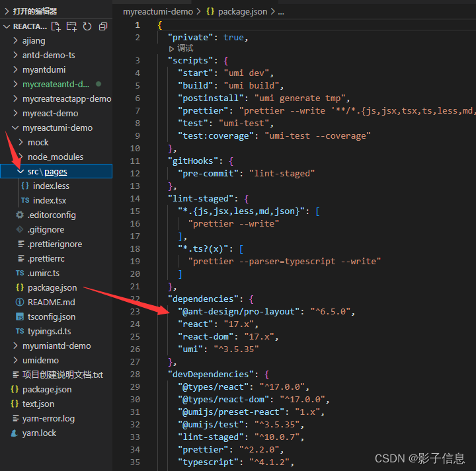This screenshot has width=476, height=471.
Task: Open the index.tsx TypeScript file
Action: (x=50, y=201)
